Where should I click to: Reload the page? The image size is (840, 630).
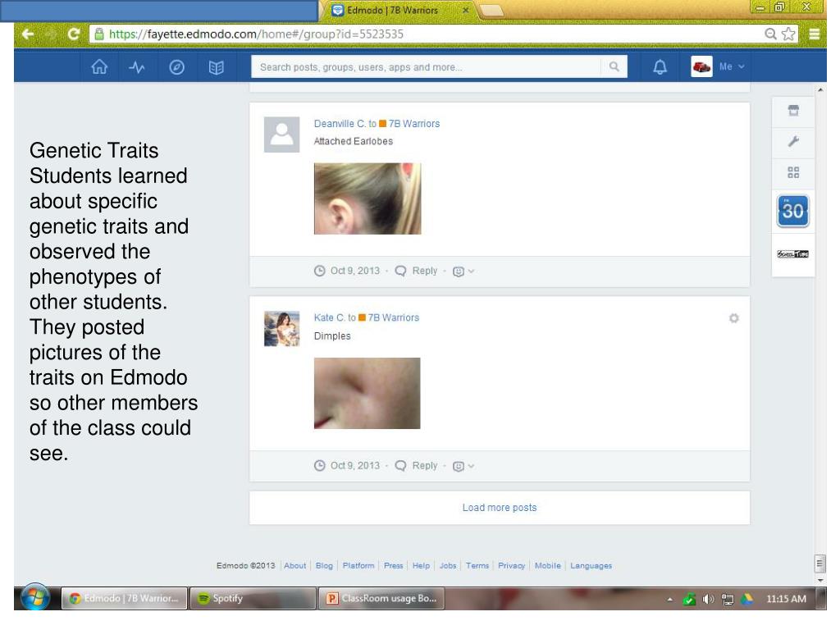[74, 34]
